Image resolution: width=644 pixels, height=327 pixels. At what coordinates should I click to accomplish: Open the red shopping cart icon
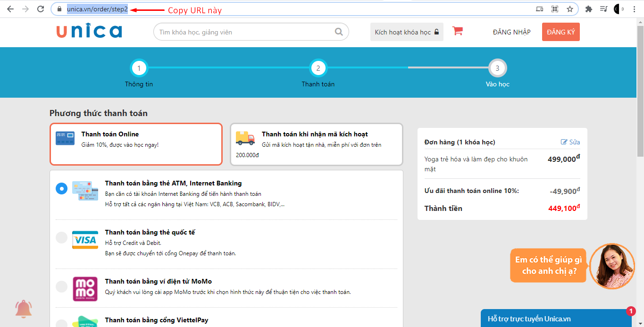457,31
